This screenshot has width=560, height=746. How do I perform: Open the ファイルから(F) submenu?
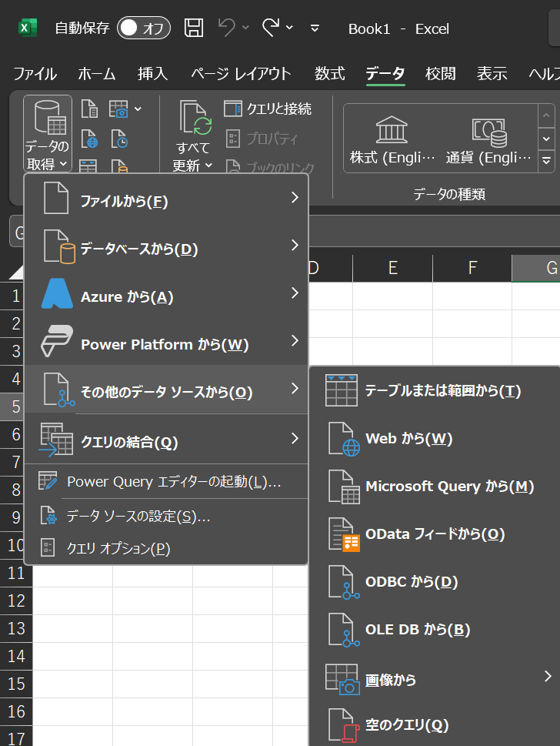(166, 199)
